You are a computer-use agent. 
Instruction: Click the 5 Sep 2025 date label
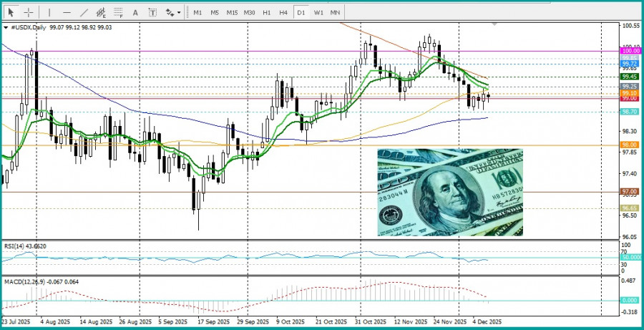tap(174, 322)
